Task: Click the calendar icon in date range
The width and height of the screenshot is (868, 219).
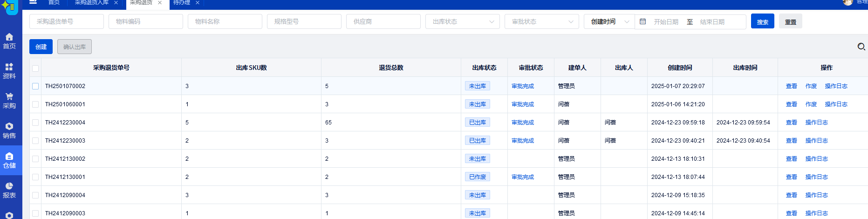Action: pyautogui.click(x=642, y=21)
